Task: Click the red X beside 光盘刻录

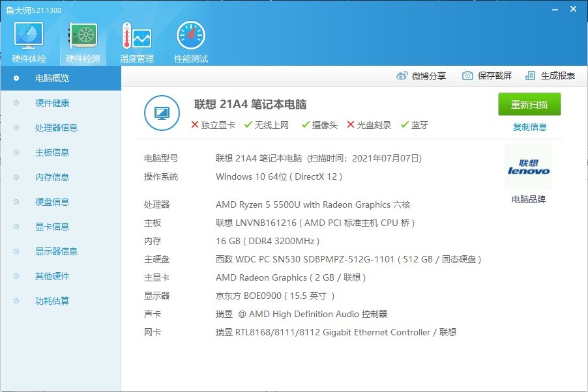Action: pyautogui.click(x=351, y=124)
